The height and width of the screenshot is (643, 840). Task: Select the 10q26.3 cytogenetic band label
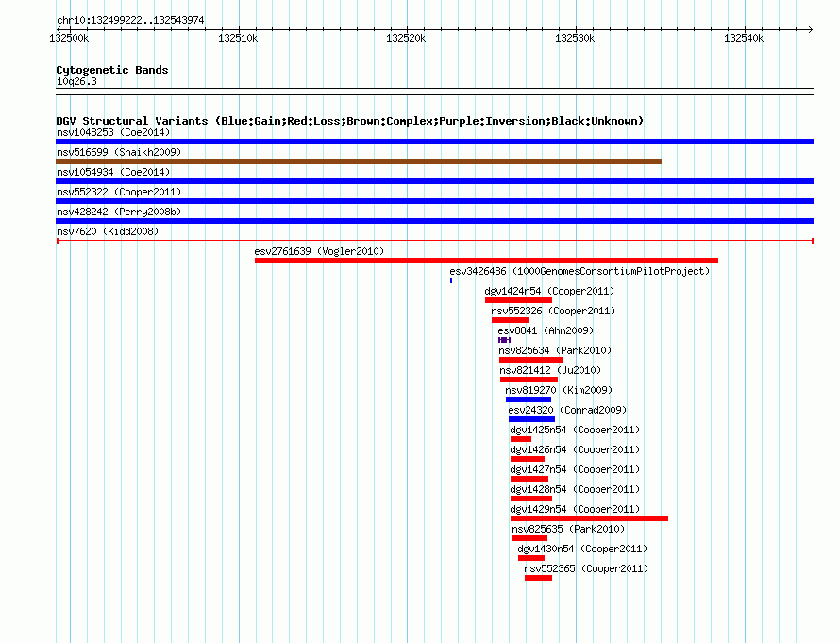tap(76, 81)
